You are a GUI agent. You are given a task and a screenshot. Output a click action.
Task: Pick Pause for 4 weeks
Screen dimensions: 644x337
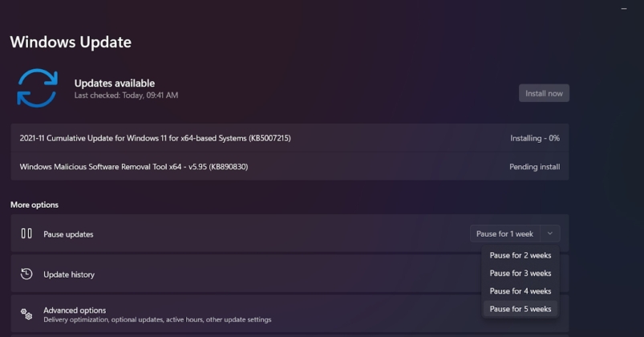pyautogui.click(x=520, y=291)
